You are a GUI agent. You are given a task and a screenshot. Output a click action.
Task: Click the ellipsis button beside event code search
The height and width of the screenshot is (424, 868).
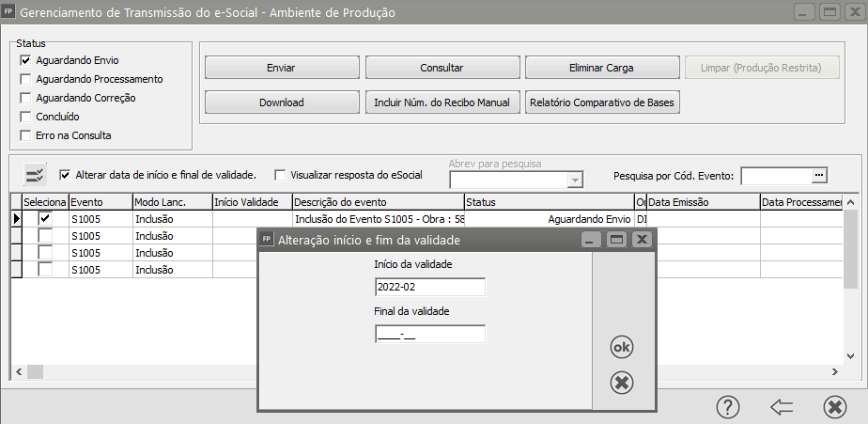818,175
